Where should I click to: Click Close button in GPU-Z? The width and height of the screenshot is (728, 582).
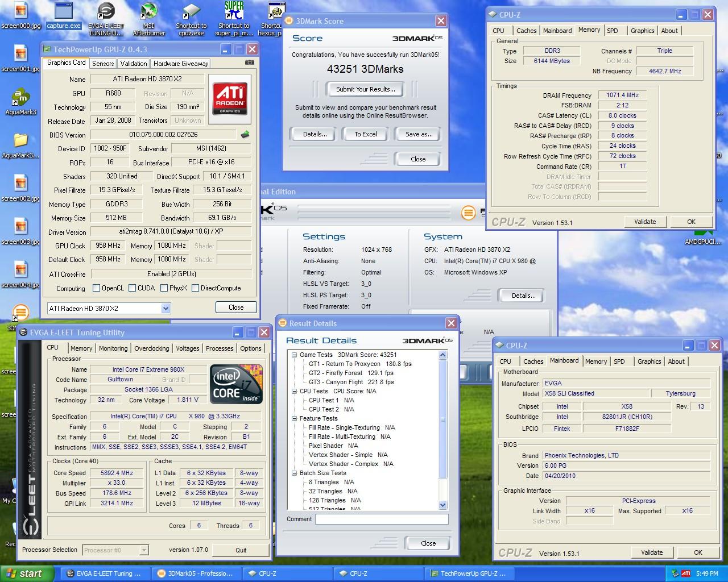point(236,307)
